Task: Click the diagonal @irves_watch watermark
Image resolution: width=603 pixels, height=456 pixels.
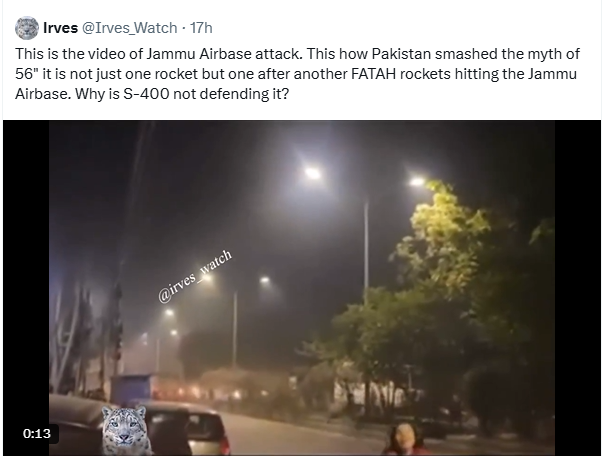Action: 195,275
